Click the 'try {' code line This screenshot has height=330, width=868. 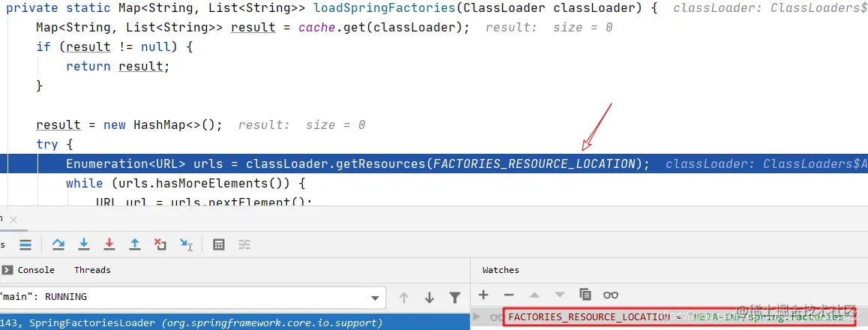tap(54, 145)
